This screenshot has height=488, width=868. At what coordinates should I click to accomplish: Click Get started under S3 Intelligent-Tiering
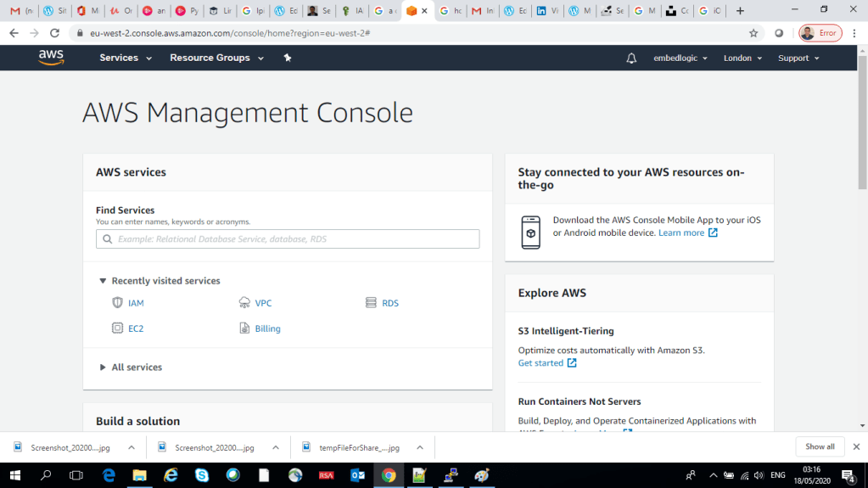tap(540, 363)
